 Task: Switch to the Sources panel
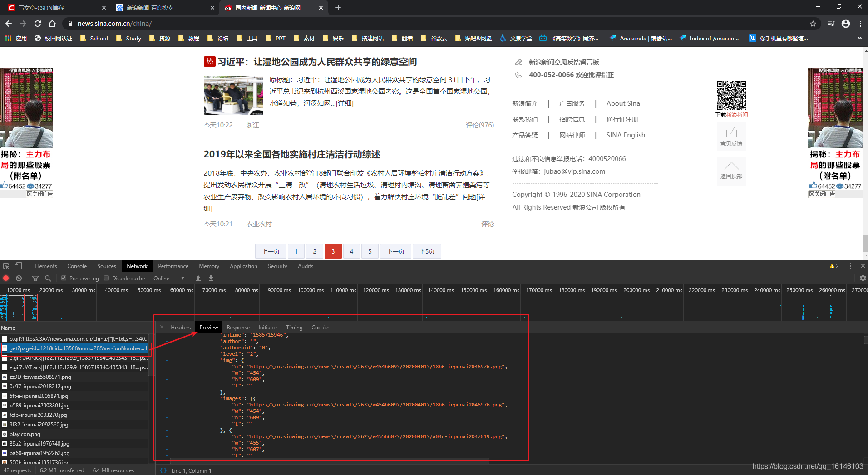click(107, 266)
